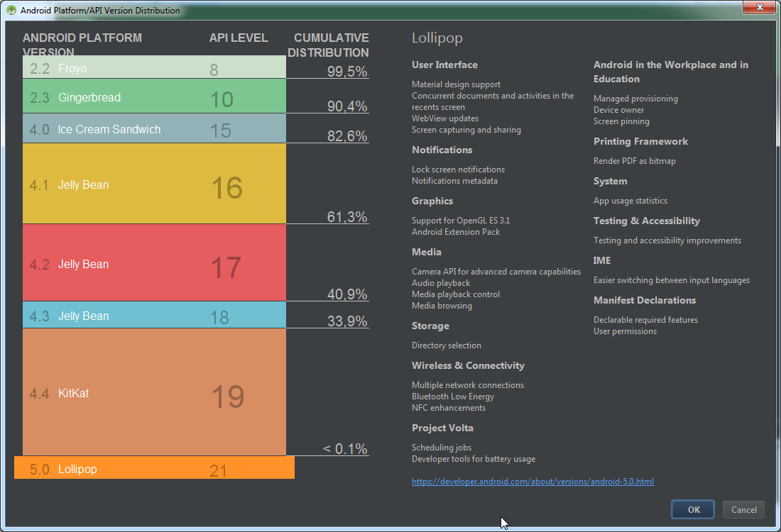Click WebView updates text
Viewport: 781px width, 532px height.
pyautogui.click(x=444, y=118)
